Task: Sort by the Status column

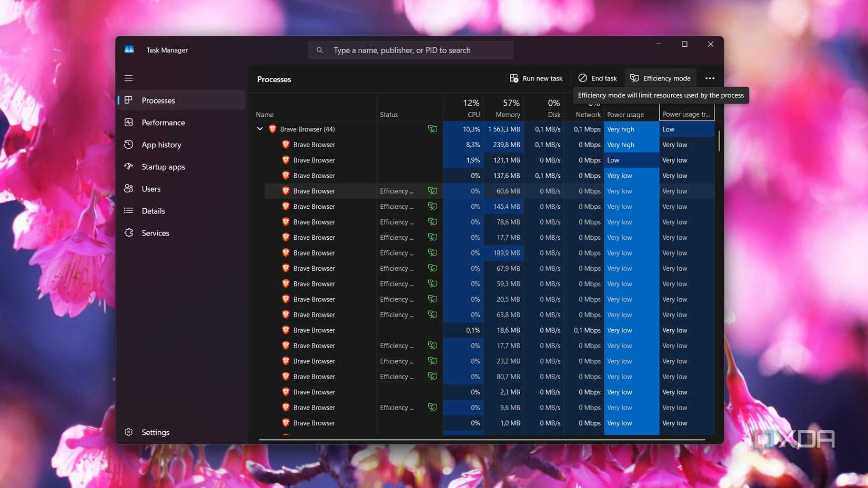Action: pyautogui.click(x=409, y=108)
